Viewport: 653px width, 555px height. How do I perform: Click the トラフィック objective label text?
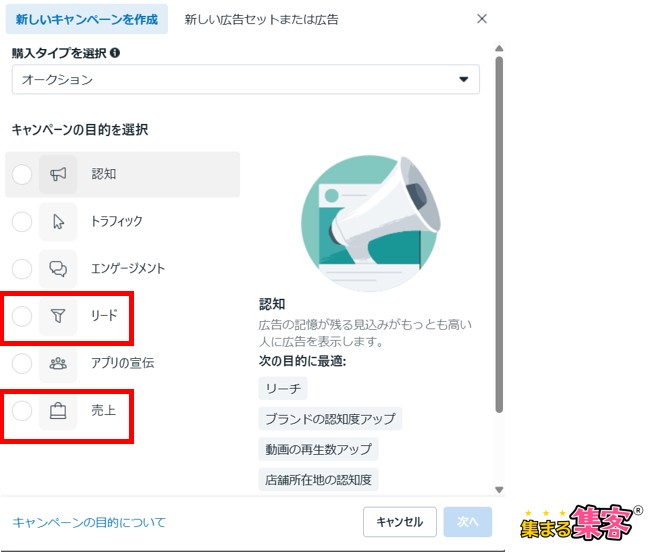click(117, 222)
